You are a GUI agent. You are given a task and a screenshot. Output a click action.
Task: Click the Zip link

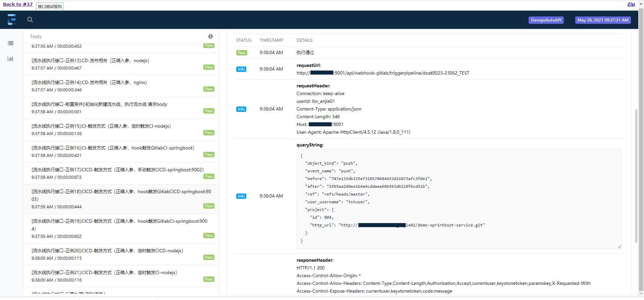coord(631,4)
